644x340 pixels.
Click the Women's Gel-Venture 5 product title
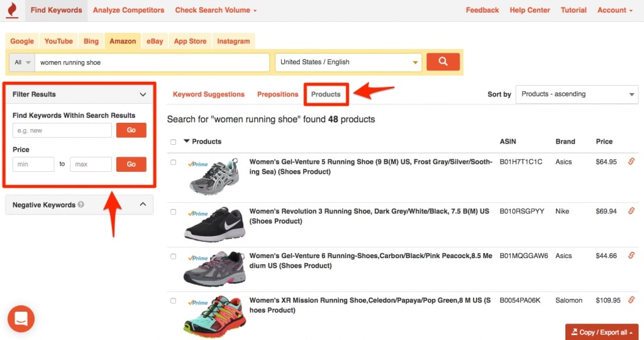point(370,166)
